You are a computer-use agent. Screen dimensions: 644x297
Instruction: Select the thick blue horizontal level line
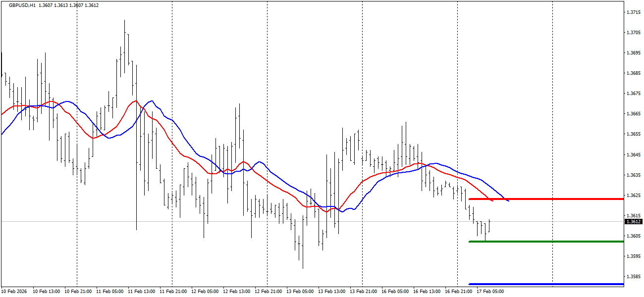click(546, 284)
